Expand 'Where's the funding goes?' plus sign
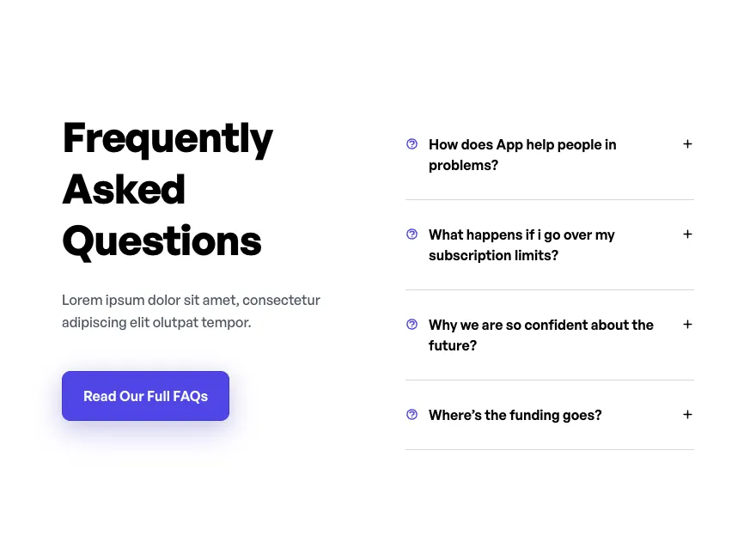Image resolution: width=756 pixels, height=560 pixels. coord(687,415)
